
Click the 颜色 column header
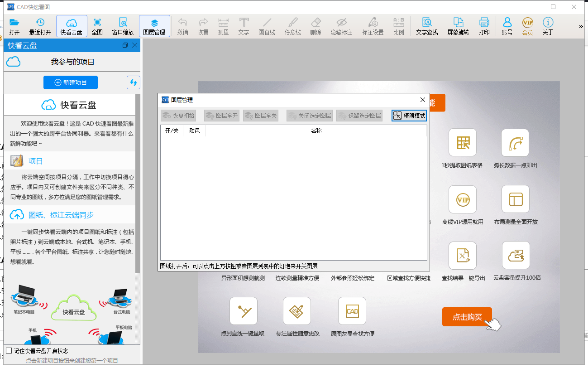point(194,131)
